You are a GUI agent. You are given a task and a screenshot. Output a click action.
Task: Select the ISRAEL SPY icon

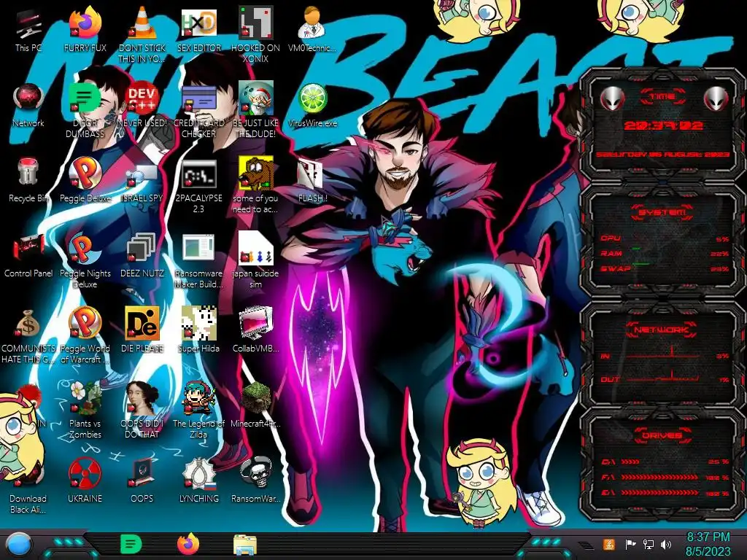pos(142,175)
